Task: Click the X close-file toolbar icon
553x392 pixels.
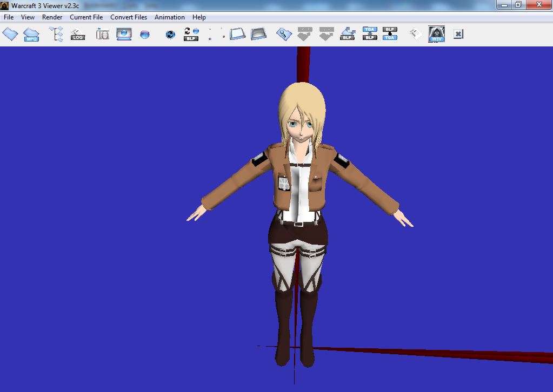Action: click(x=458, y=34)
